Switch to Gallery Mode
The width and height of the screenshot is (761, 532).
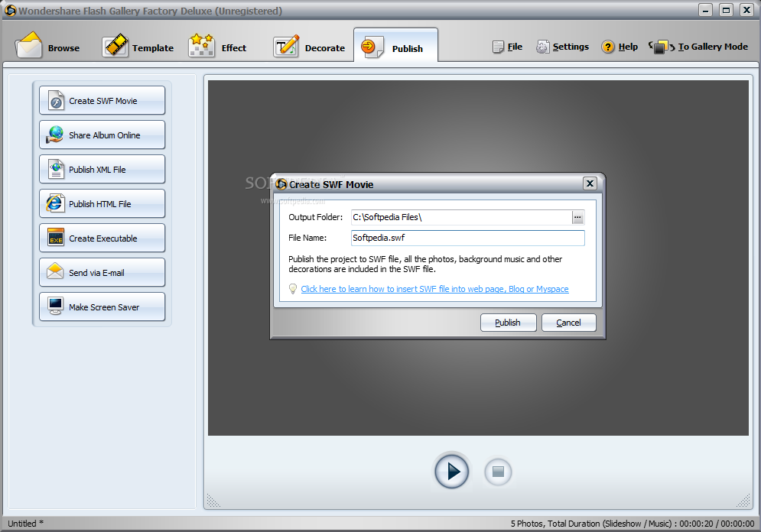[698, 47]
